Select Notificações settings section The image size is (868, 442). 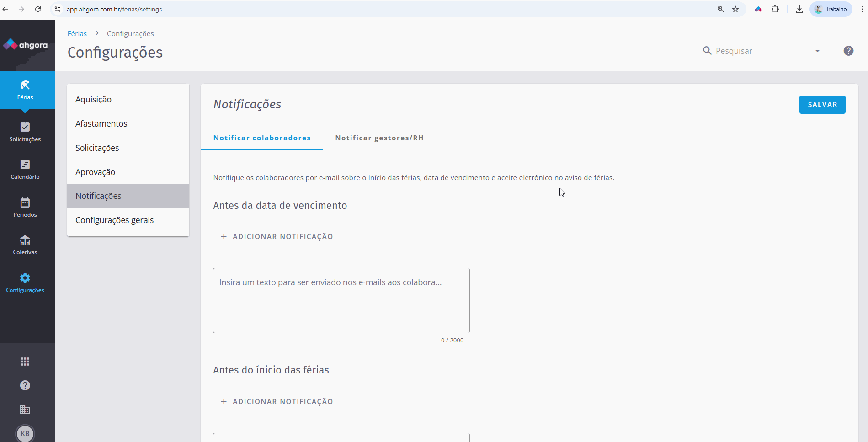tap(128, 196)
